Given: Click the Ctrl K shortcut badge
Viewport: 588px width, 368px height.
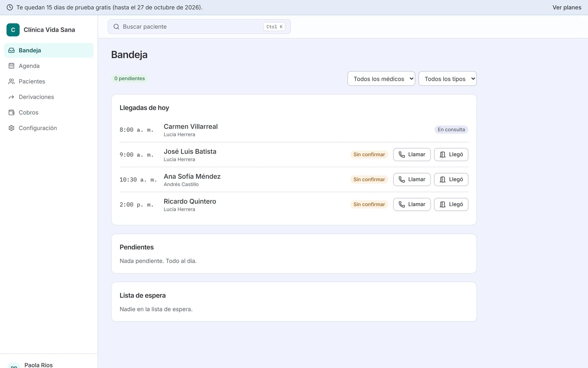Looking at the screenshot, I should pos(274,27).
